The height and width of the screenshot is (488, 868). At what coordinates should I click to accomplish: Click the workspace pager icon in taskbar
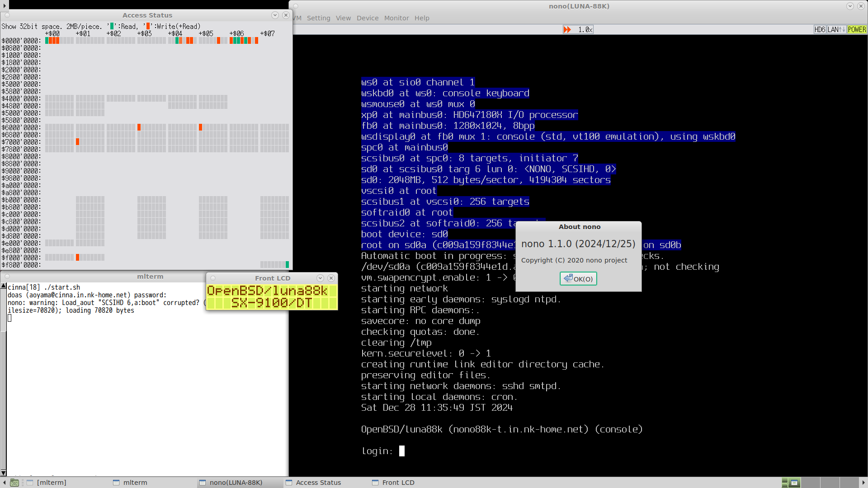click(791, 483)
